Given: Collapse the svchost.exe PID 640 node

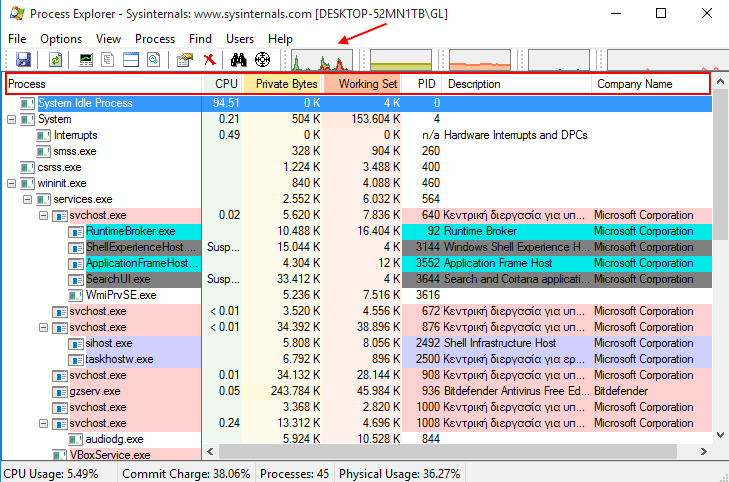Looking at the screenshot, I should pos(43,216).
